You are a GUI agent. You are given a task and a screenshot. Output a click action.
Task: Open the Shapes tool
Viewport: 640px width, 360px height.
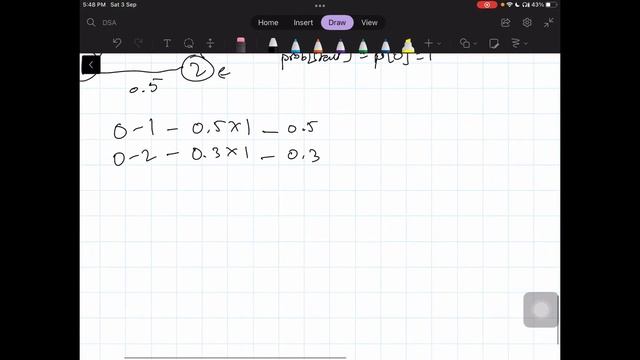pyautogui.click(x=464, y=43)
